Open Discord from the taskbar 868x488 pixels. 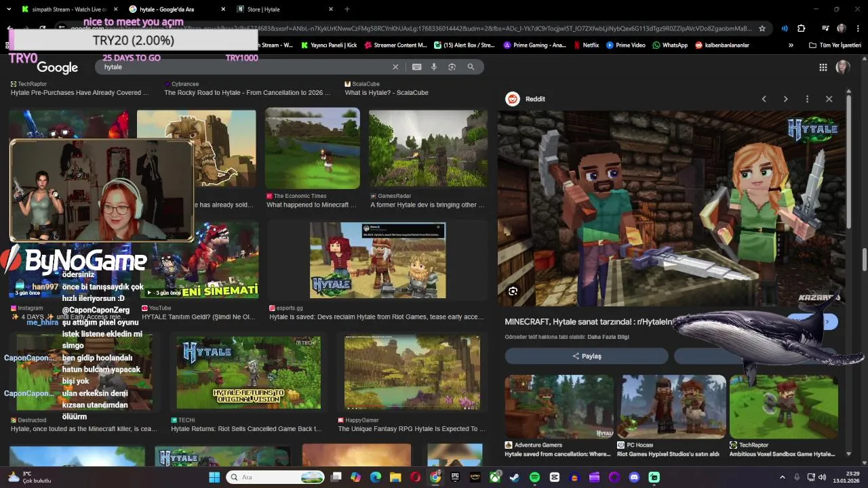pos(634,477)
